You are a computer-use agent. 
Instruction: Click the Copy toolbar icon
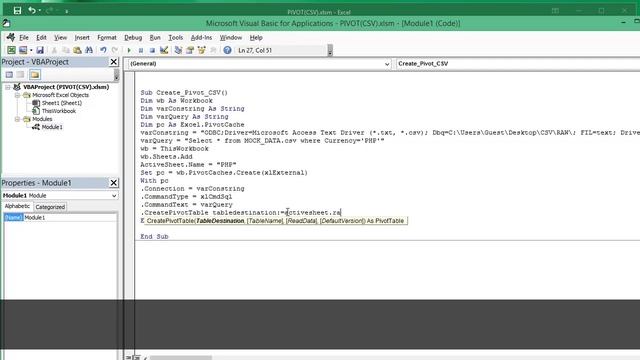[66, 50]
